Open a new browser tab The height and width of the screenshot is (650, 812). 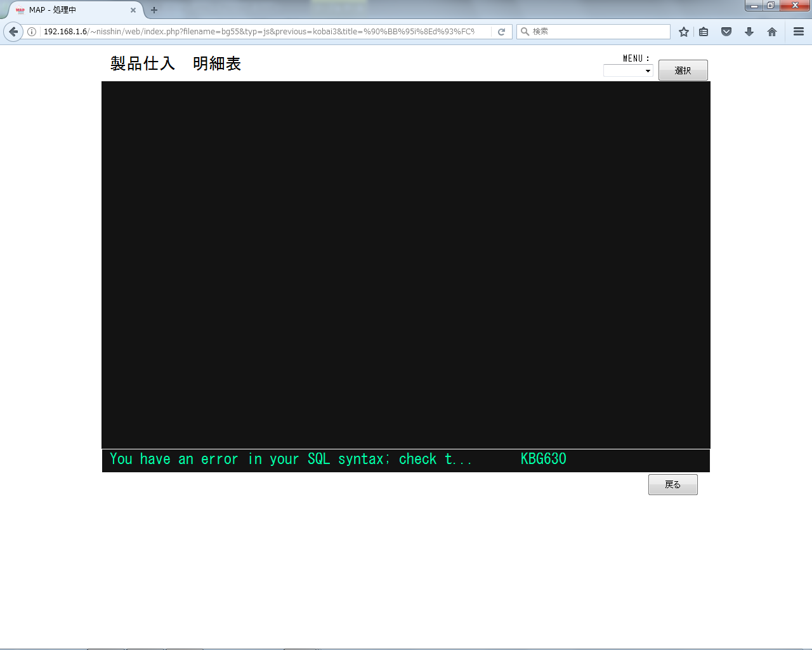[154, 10]
